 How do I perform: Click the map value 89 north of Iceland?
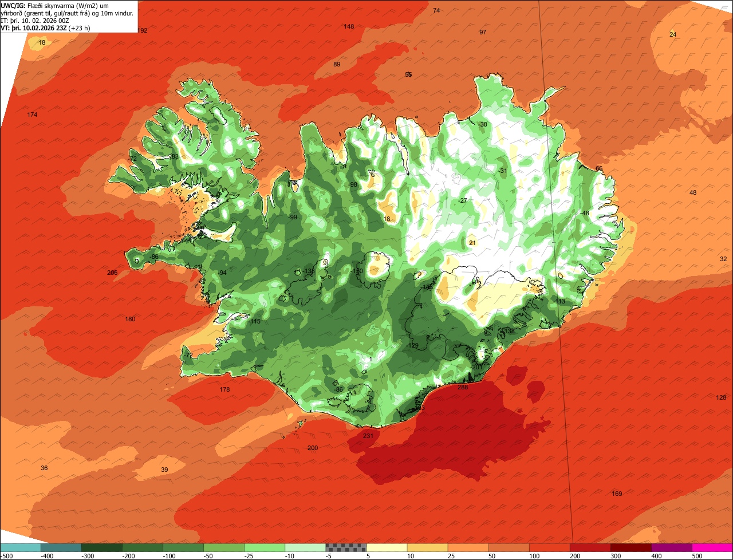click(337, 64)
